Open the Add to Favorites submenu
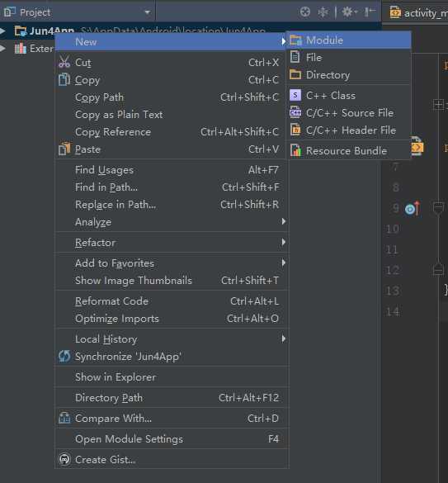This screenshot has width=448, height=483. 171,263
